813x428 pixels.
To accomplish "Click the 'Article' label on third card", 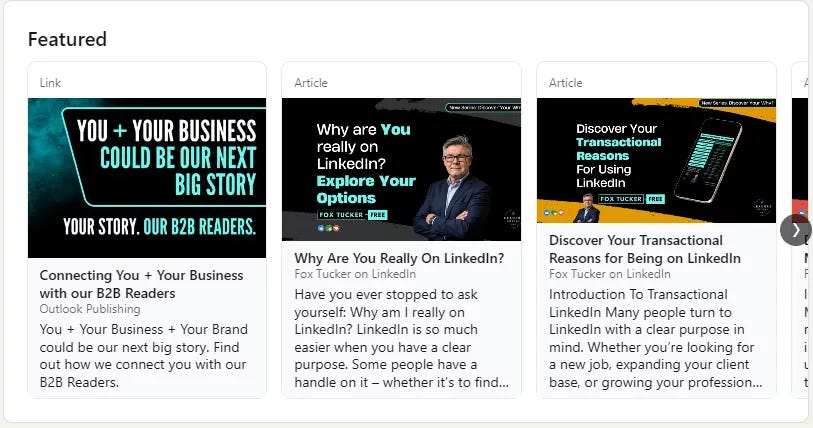I will click(566, 83).
